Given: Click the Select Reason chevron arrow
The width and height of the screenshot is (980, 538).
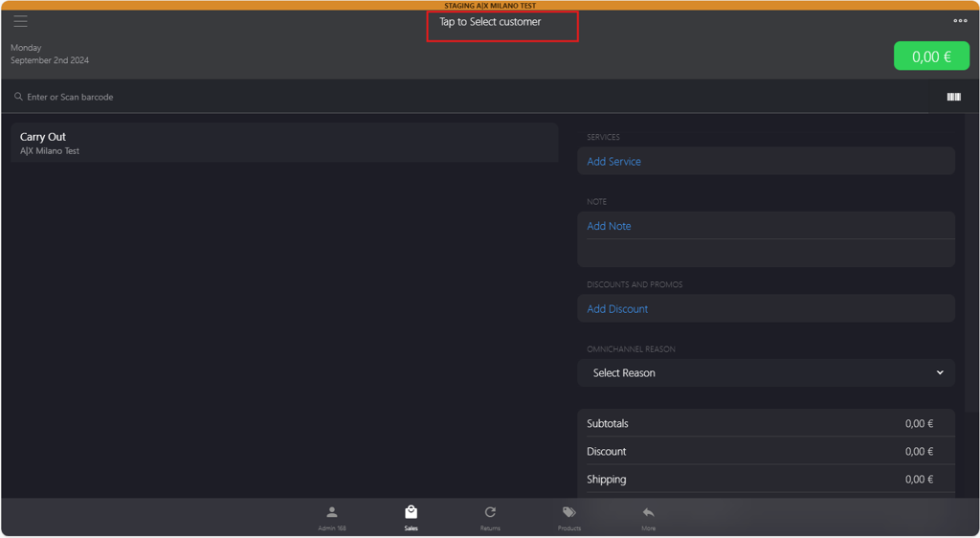Looking at the screenshot, I should pos(940,372).
